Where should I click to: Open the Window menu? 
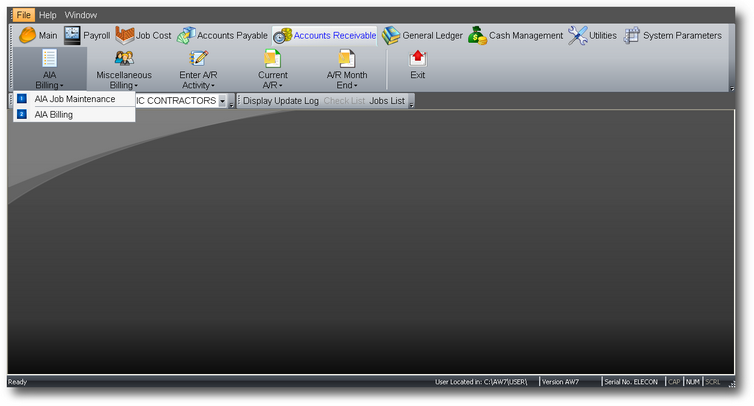(x=81, y=15)
